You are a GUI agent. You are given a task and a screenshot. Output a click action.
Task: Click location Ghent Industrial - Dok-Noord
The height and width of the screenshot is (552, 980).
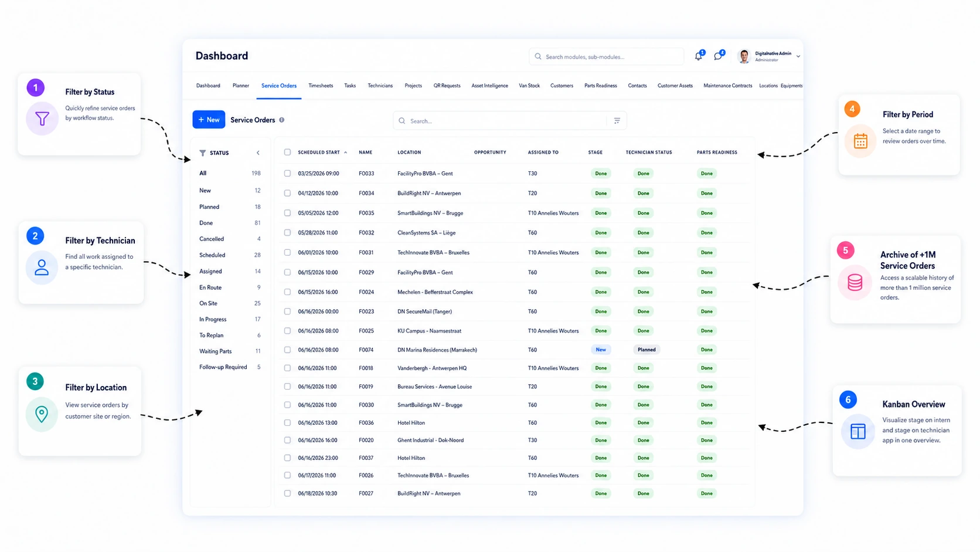(x=430, y=441)
